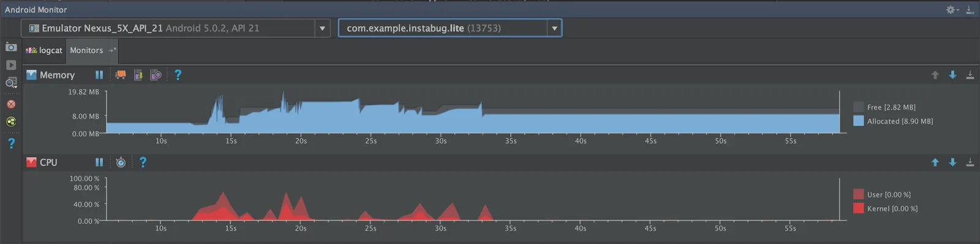Viewport: 980px width, 244px height.
Task: Click the 19.82 MB axis label
Action: coord(83,92)
